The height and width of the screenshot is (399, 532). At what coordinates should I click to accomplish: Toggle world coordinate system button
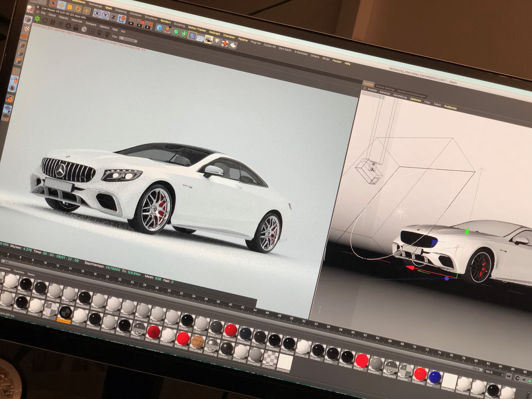(x=122, y=19)
